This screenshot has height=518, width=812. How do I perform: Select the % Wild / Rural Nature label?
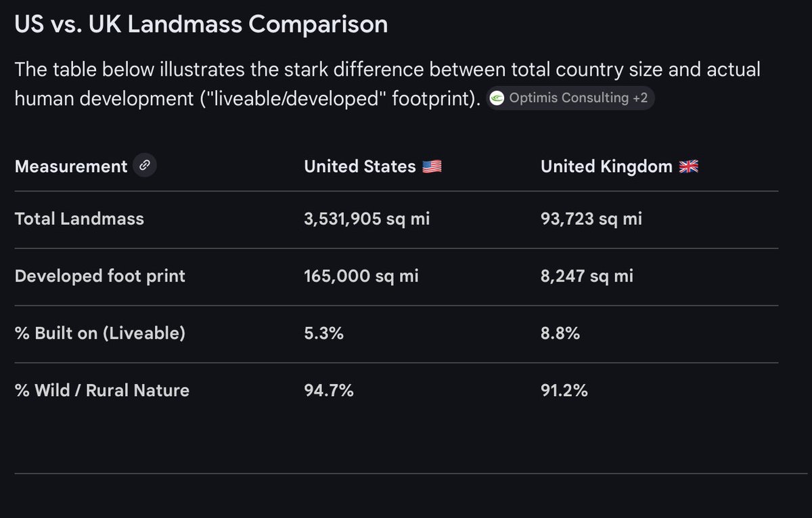101,391
